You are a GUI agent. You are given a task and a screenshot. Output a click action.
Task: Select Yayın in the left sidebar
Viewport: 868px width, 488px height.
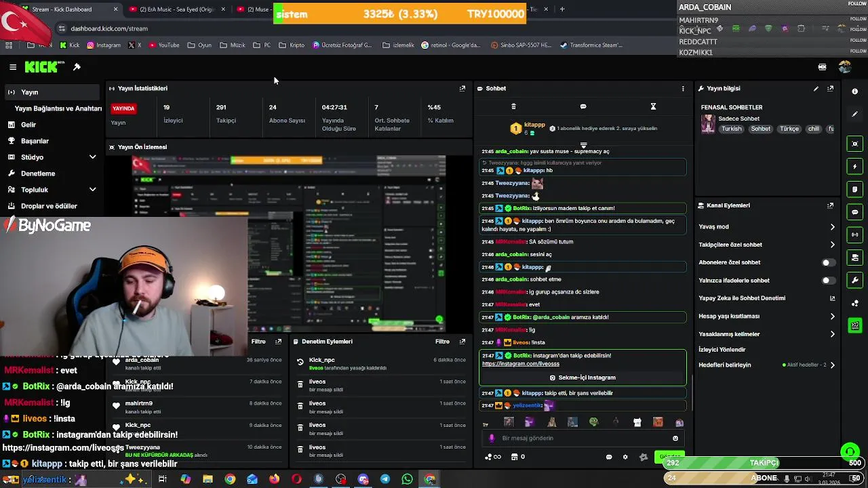click(x=53, y=92)
